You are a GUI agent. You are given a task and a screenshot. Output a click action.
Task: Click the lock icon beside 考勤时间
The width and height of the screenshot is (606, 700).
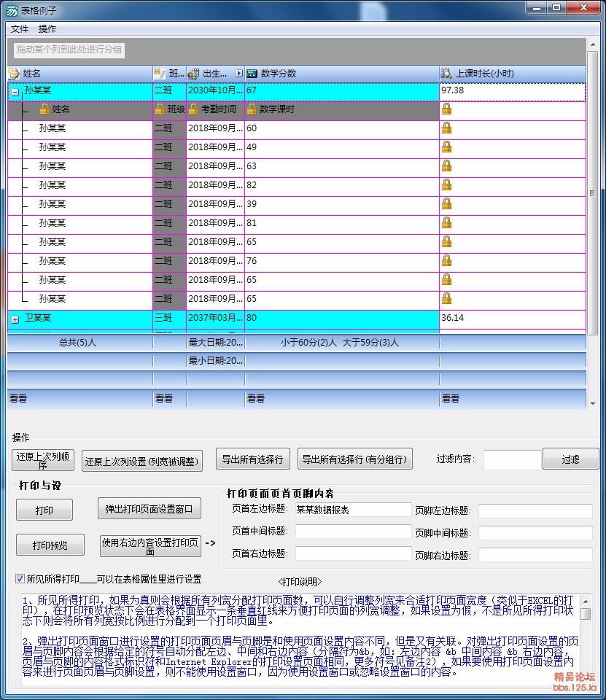193,109
